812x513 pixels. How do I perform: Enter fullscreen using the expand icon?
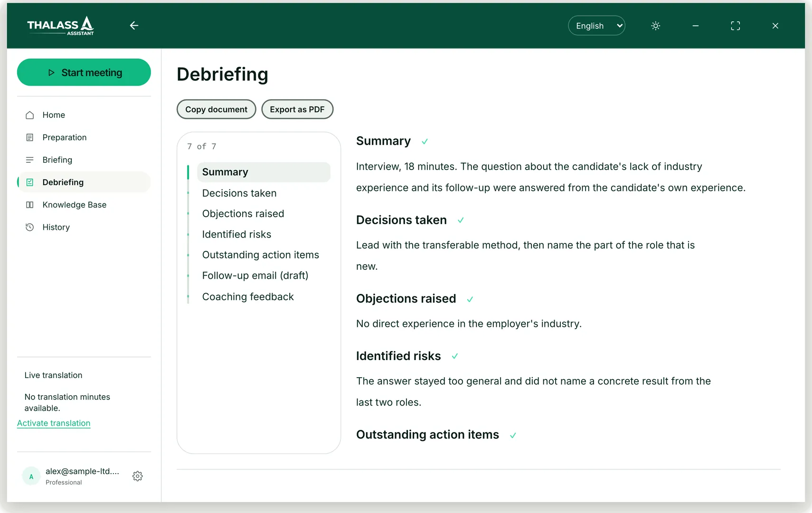coord(735,26)
